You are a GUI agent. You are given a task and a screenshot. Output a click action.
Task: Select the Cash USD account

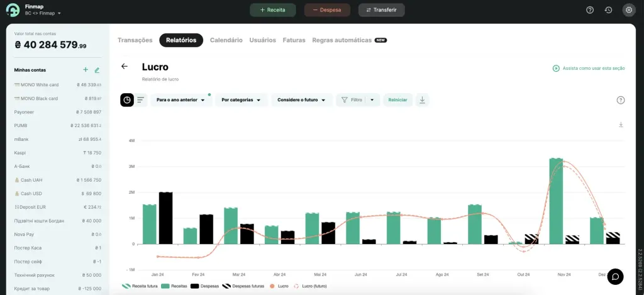57,194
